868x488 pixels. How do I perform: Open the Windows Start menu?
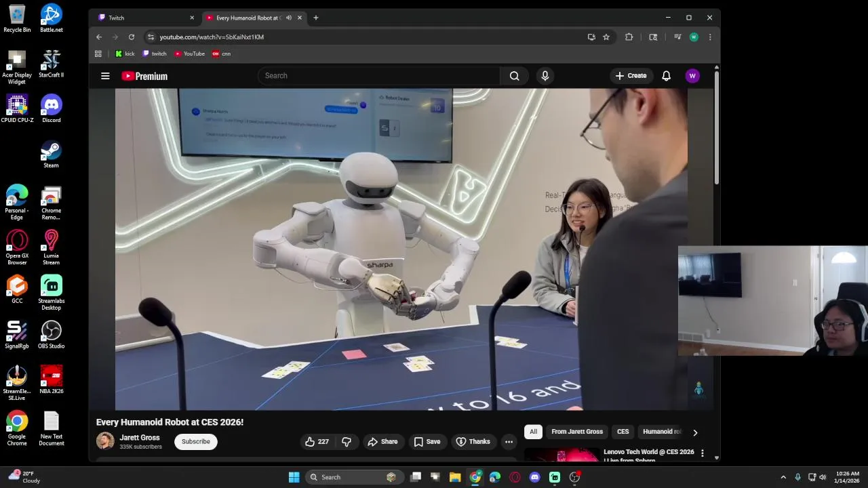(x=294, y=477)
